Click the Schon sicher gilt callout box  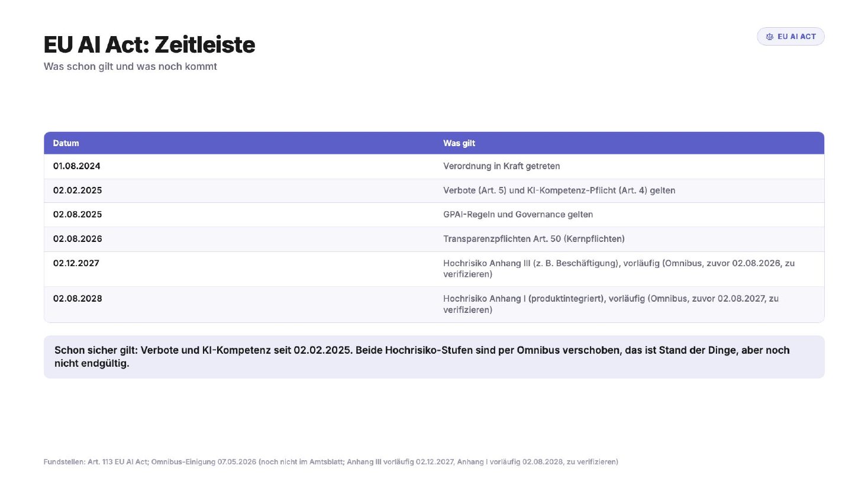click(x=434, y=357)
